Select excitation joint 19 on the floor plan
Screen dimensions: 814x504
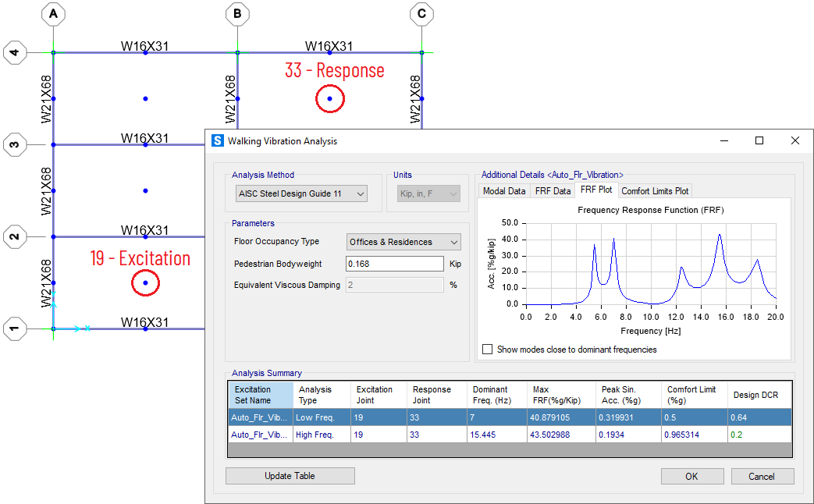pos(145,283)
